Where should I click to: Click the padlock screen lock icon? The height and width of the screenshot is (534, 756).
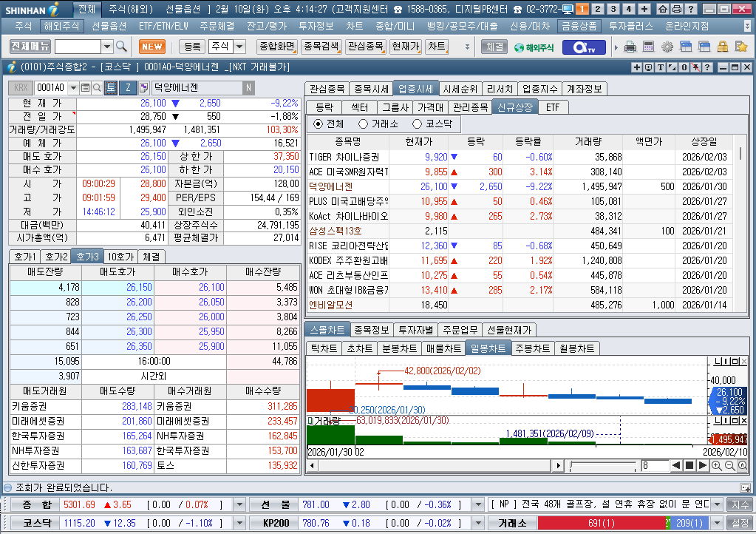click(x=722, y=47)
